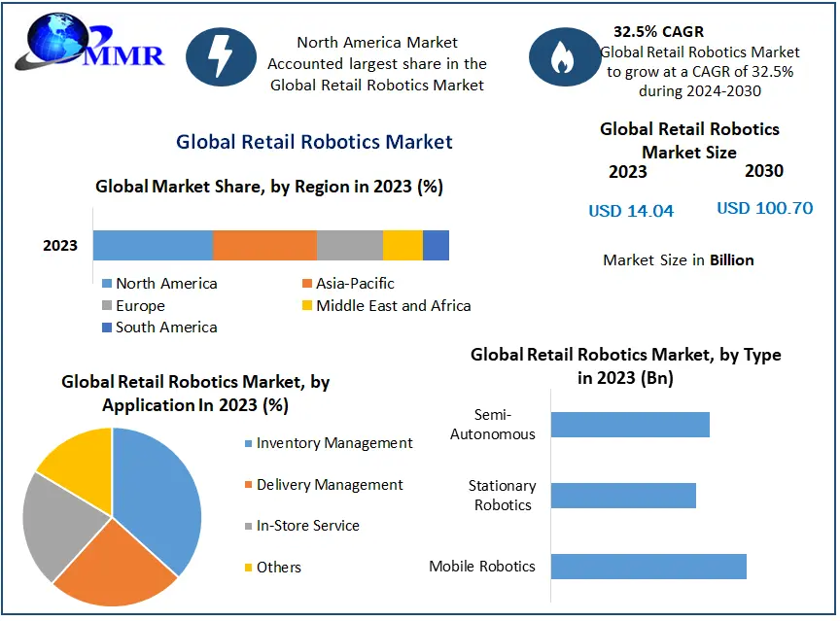Click the Stationary Robotics bar
Viewport: 840px width, 621px height.
click(623, 496)
